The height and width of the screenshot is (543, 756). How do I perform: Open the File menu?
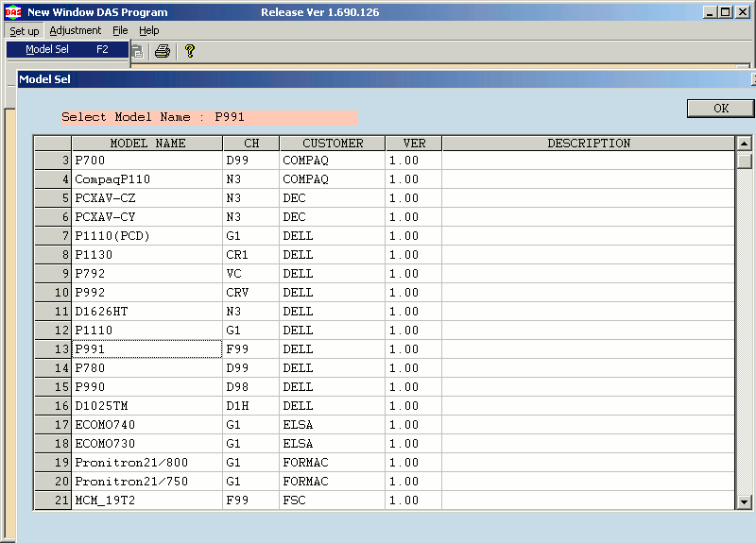pos(120,30)
